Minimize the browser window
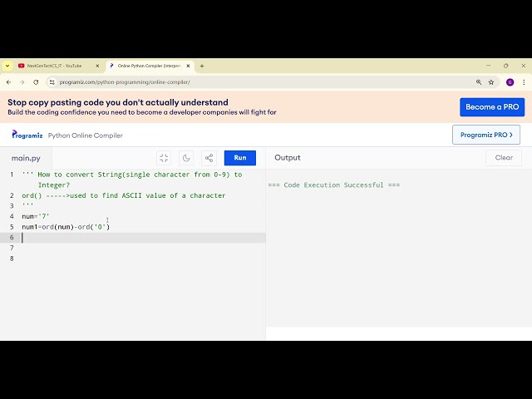This screenshot has width=532, height=399. (x=488, y=66)
